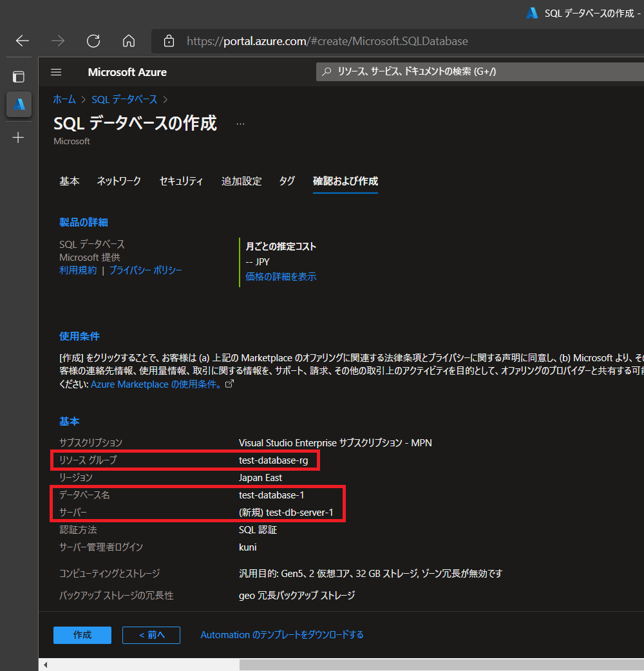The image size is (644, 671).
Task: Click the -- JPY cost value
Action: [x=258, y=261]
